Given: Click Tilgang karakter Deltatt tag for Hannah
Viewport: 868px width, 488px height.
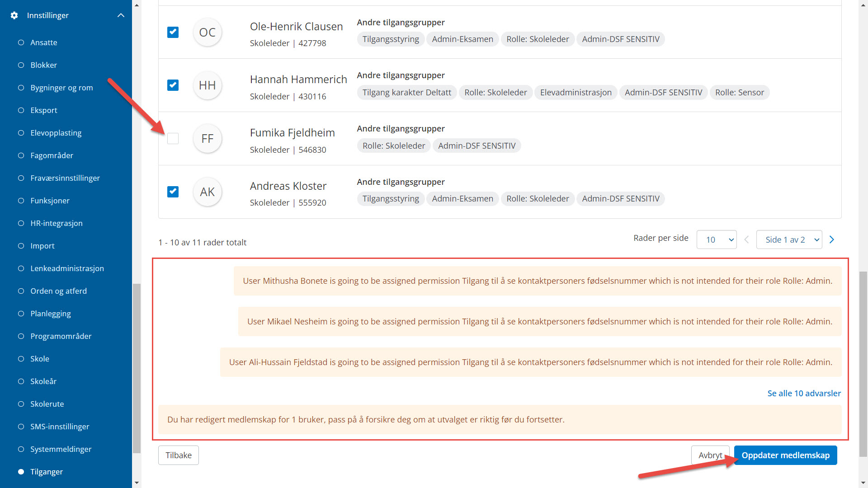Looking at the screenshot, I should click(x=407, y=92).
